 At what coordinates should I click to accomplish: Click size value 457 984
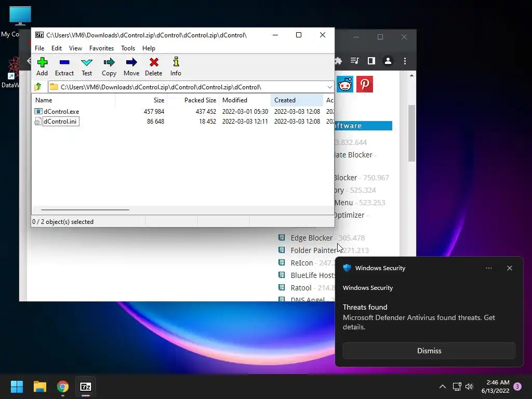point(154,112)
